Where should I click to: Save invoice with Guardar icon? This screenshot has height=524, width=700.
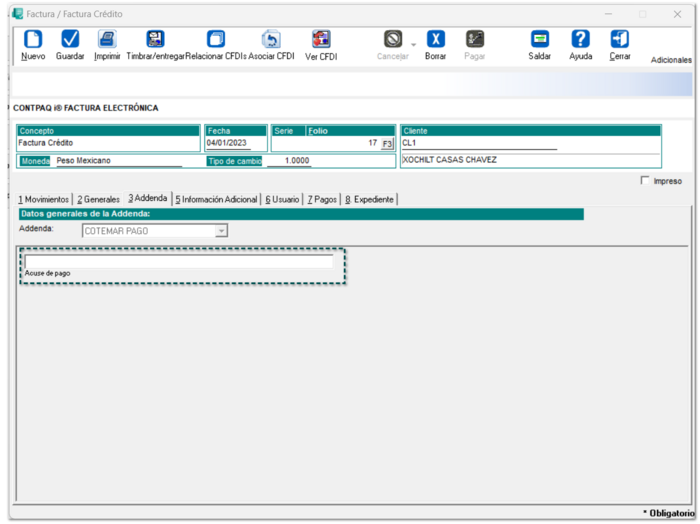[x=70, y=40]
